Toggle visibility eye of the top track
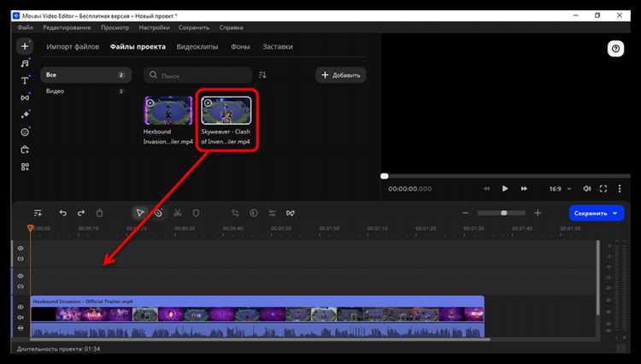The height and width of the screenshot is (364, 641). [x=21, y=248]
